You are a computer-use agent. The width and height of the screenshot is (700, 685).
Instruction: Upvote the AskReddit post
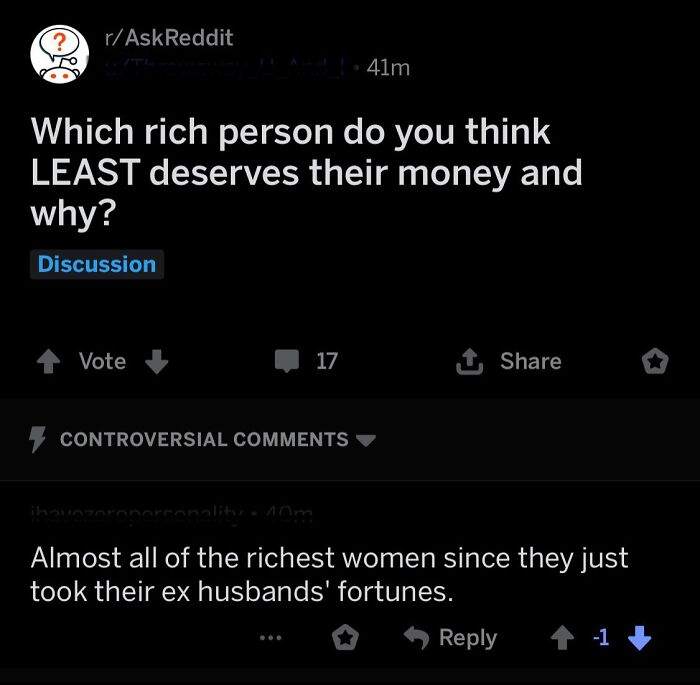pos(48,361)
